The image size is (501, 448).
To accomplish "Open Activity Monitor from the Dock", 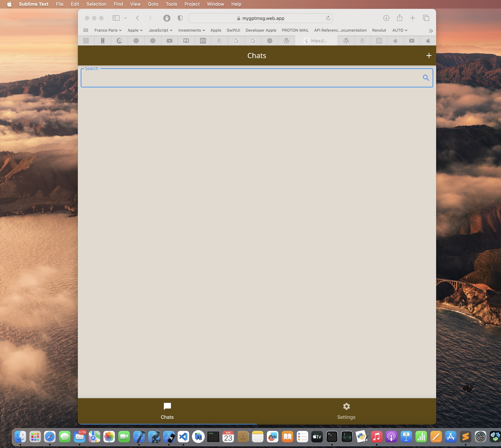I will pos(347,437).
